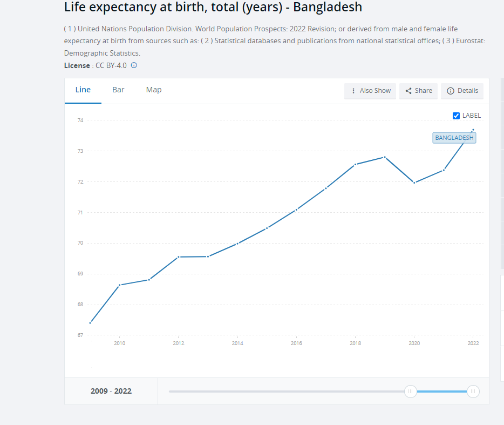Viewport: 504px width, 425px height.
Task: Open the Details panel
Action: (x=462, y=91)
